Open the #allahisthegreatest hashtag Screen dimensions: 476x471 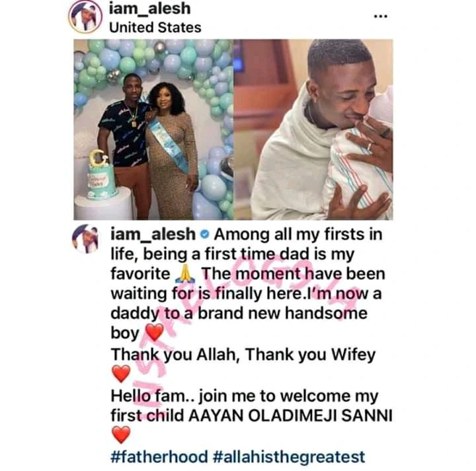coord(289,456)
